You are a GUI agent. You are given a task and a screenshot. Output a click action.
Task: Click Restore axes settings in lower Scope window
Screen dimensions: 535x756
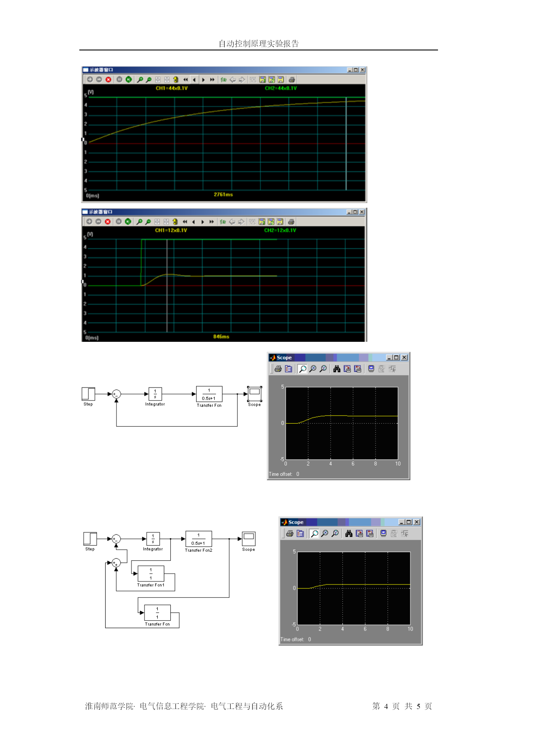370,534
